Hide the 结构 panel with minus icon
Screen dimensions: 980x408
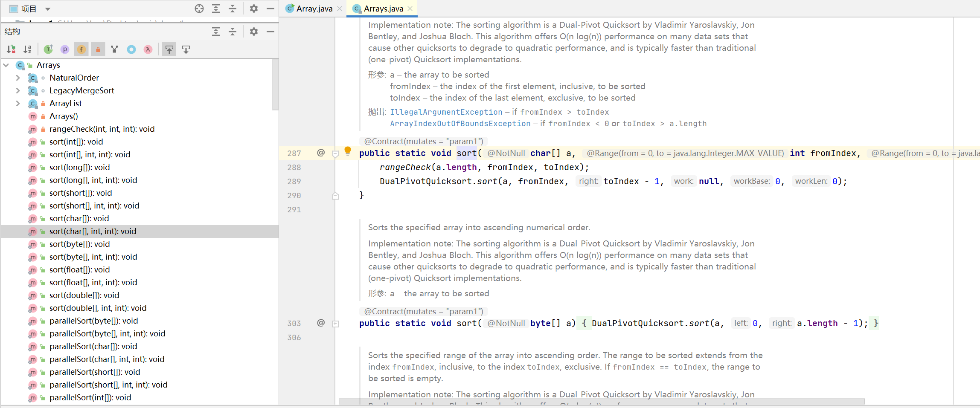(270, 32)
